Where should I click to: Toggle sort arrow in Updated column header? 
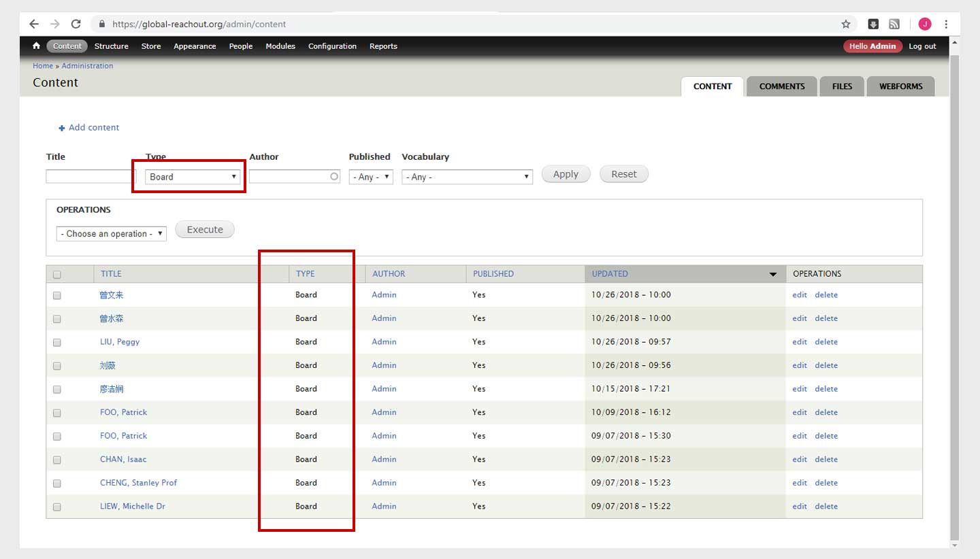pos(773,274)
